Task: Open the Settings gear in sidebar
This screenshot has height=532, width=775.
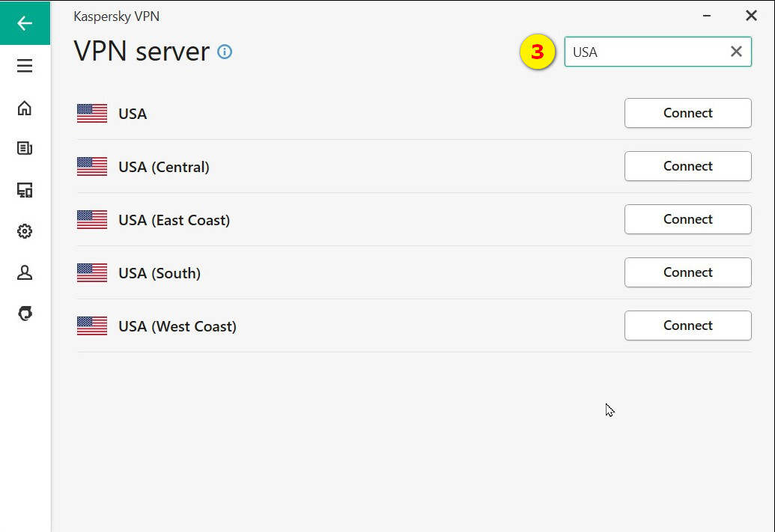Action: 25,231
